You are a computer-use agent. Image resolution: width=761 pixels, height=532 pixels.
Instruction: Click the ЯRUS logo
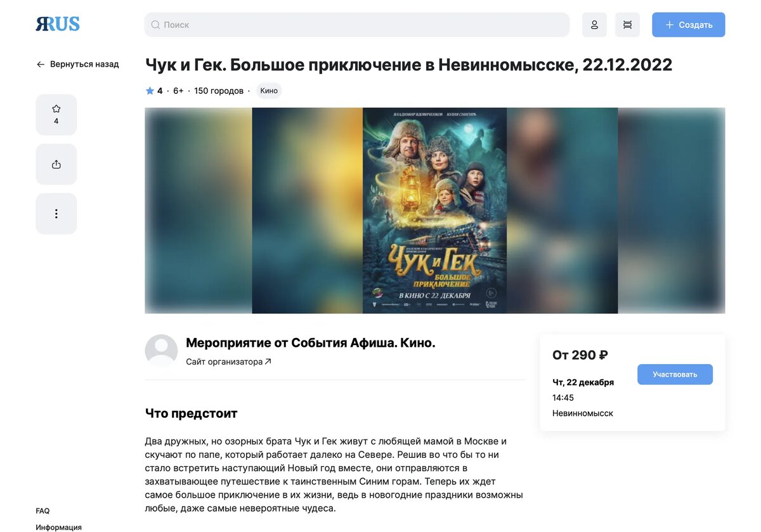click(x=58, y=24)
